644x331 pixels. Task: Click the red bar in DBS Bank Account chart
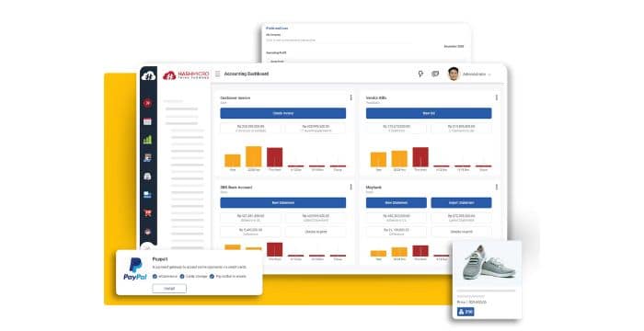[x=275, y=250]
